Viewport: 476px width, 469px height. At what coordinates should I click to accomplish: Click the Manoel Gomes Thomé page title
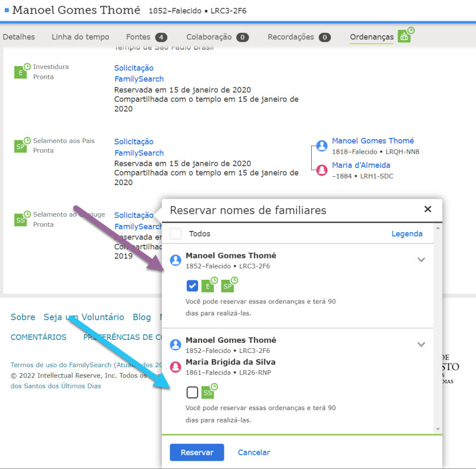coord(76,10)
